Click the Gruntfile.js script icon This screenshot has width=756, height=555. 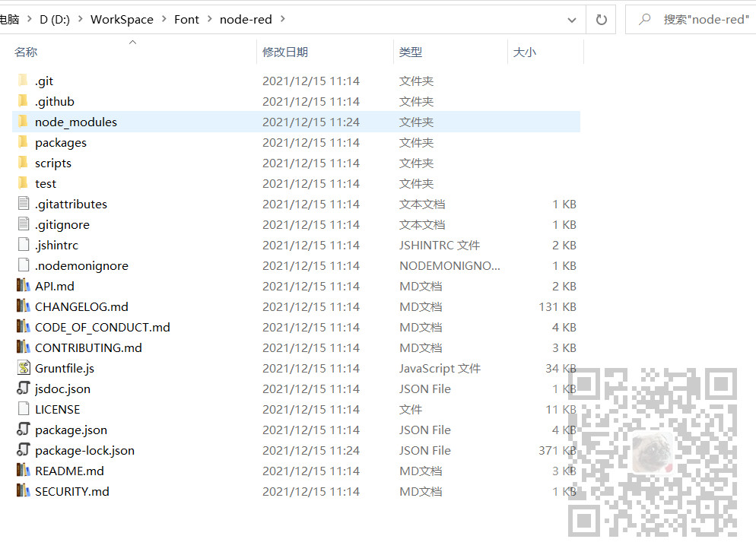coord(23,367)
